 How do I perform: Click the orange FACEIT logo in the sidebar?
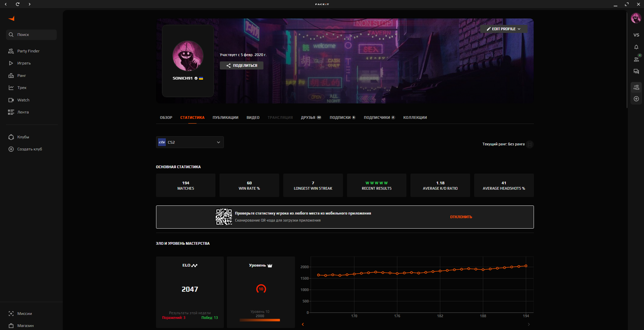(x=12, y=18)
